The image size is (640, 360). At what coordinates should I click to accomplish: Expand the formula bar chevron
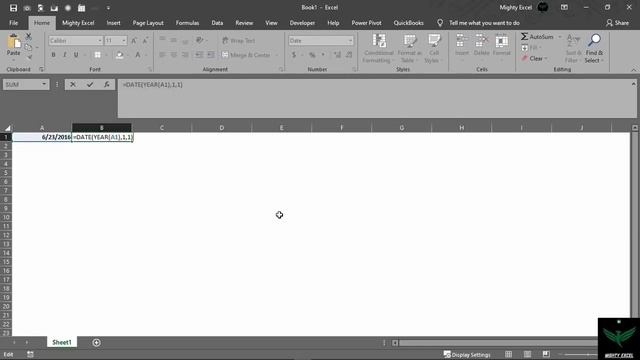tap(633, 84)
